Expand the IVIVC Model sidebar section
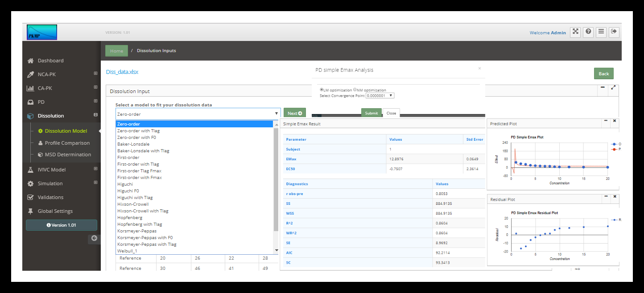Screen dimensions: 644x293 click(x=95, y=169)
